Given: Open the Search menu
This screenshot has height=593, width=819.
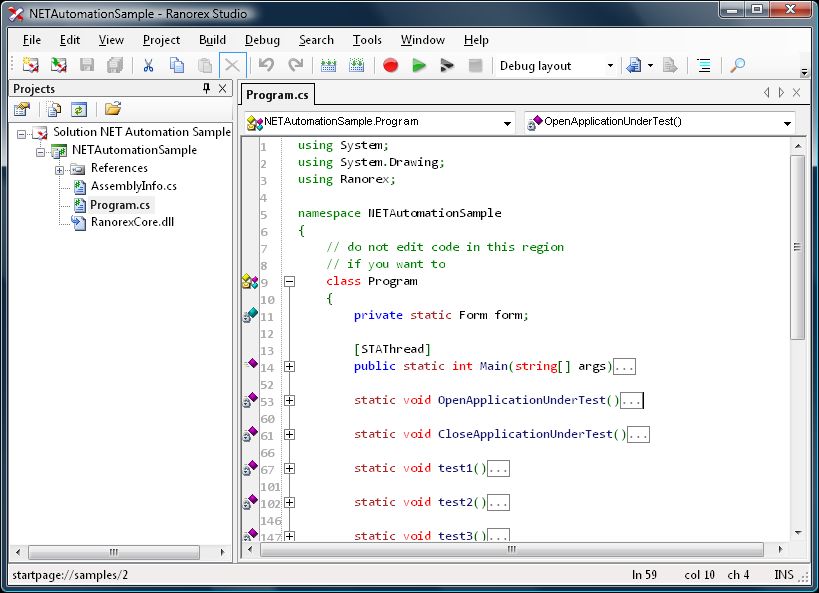Looking at the screenshot, I should tap(316, 40).
